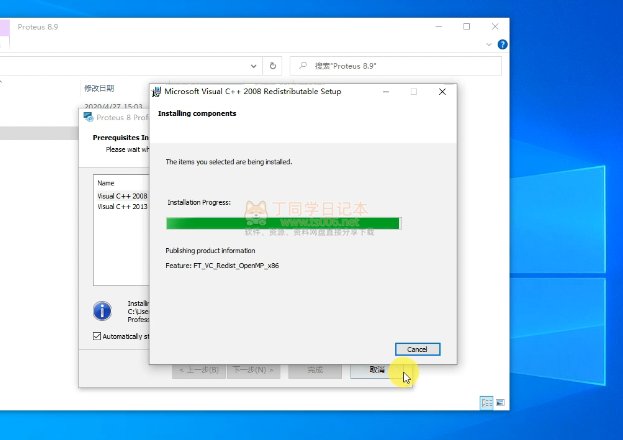Screen dimensions: 623x440
Task: Switch Explorer to details view icon
Action: [x=487, y=403]
